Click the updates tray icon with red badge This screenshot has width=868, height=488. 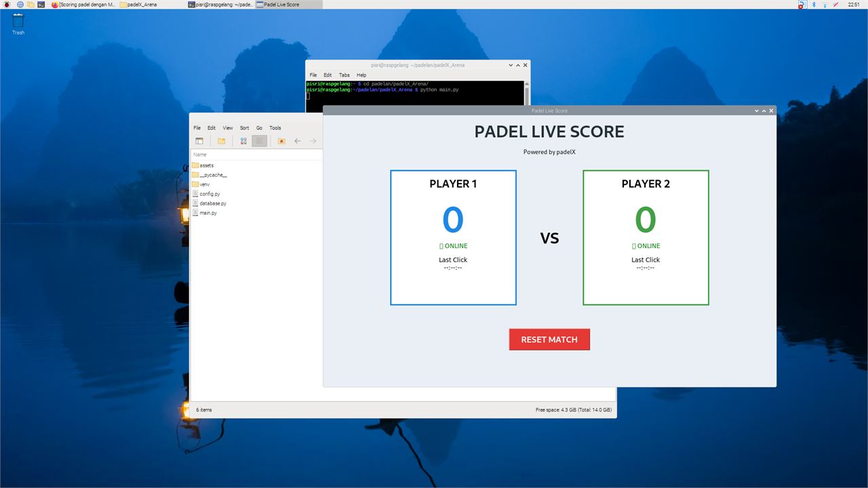pyautogui.click(x=802, y=4)
